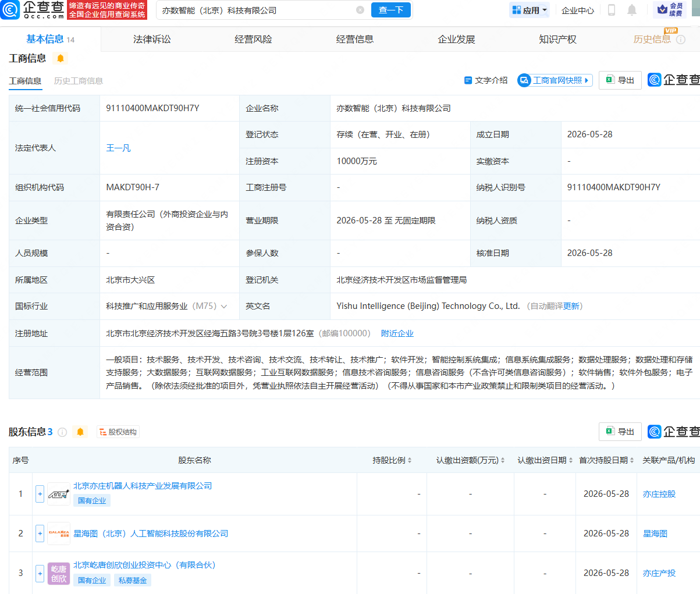
Task: Open 文字介绍 text introduction
Action: pos(486,80)
